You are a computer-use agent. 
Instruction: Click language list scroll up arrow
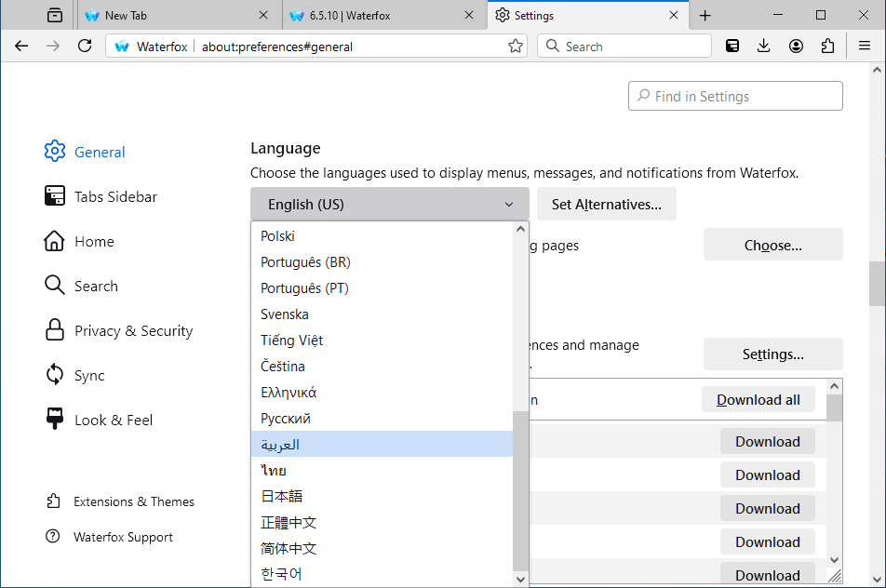coord(520,229)
